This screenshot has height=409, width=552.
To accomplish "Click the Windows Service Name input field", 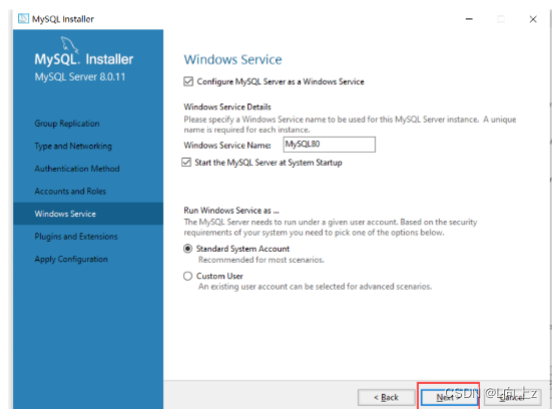I will [329, 144].
